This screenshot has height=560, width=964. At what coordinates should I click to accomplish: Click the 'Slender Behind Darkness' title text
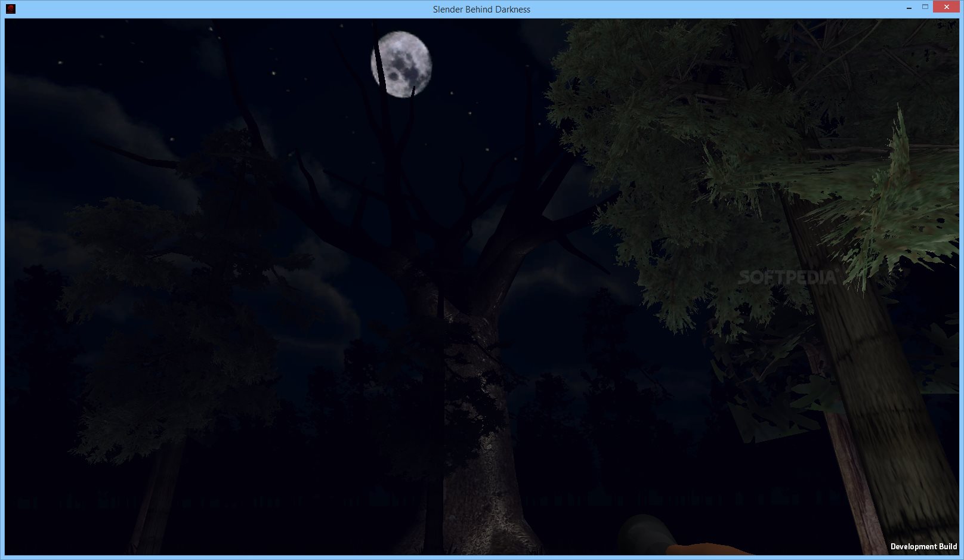(x=481, y=10)
